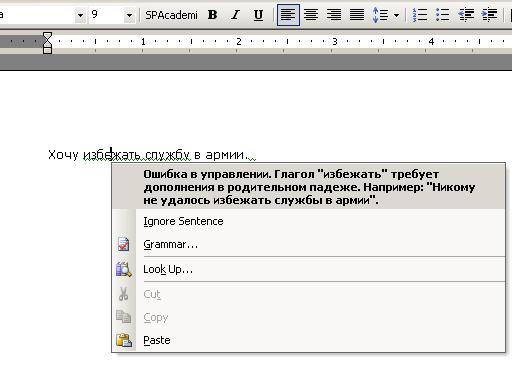Click the first line indent ruler marker
This screenshot has width=512, height=368.
(x=47, y=36)
